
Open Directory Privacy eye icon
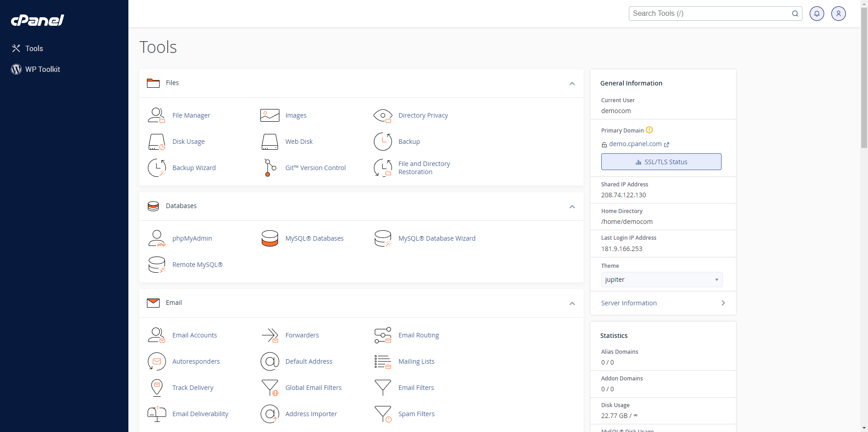click(382, 115)
